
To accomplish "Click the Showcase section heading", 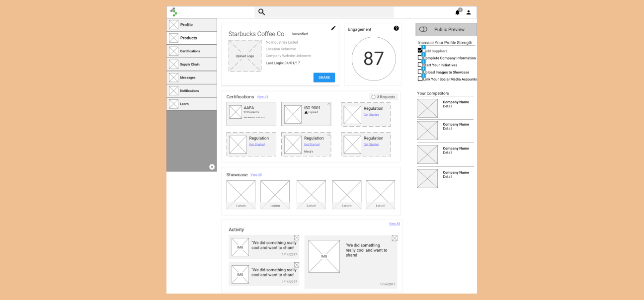I will click(237, 175).
